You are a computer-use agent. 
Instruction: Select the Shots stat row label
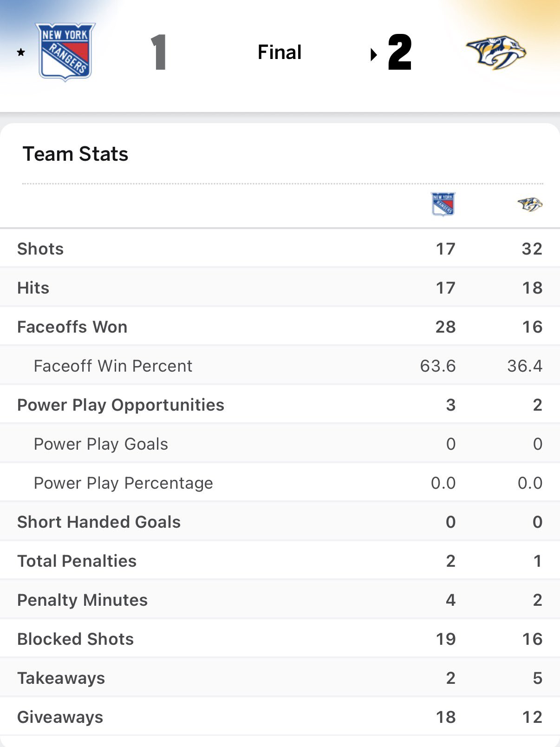[x=40, y=249]
